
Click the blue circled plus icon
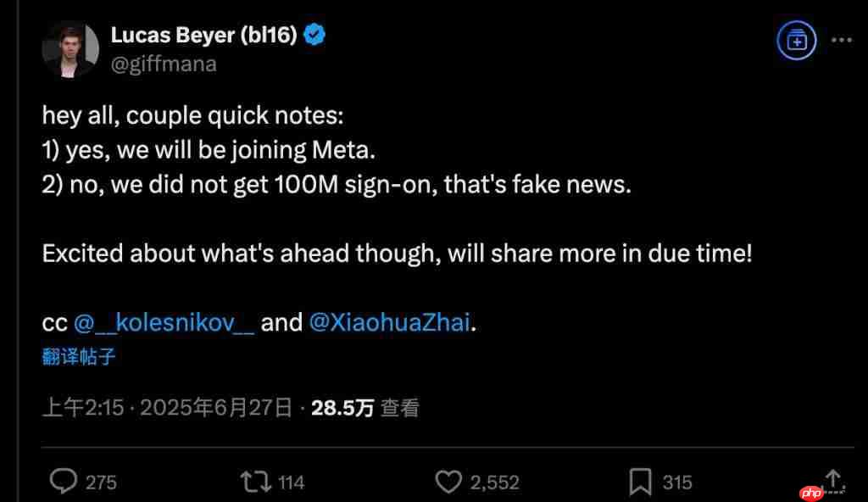click(x=797, y=39)
